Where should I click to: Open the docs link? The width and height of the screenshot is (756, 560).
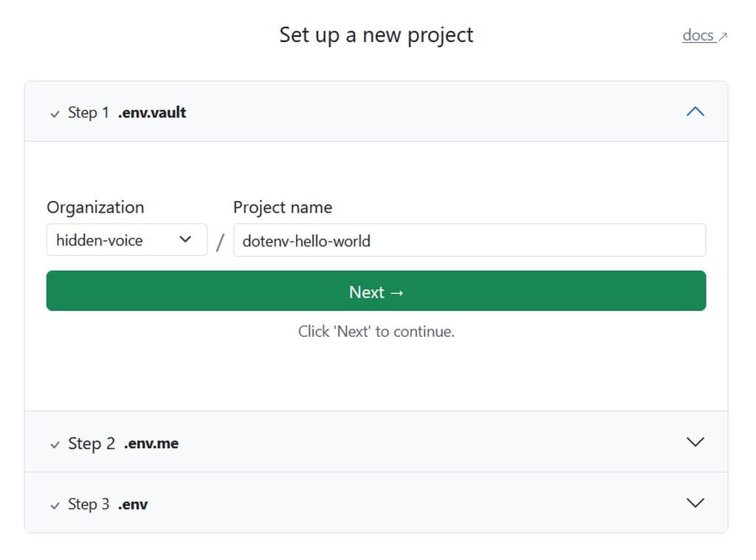[698, 35]
